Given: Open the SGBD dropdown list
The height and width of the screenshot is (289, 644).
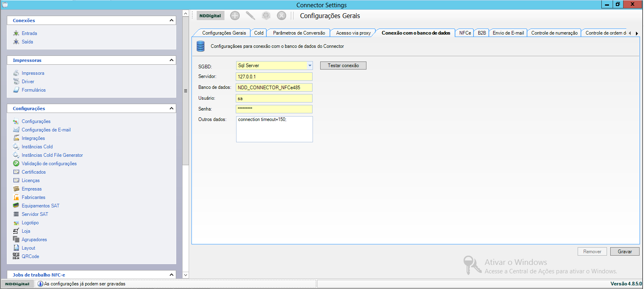Looking at the screenshot, I should tap(309, 66).
